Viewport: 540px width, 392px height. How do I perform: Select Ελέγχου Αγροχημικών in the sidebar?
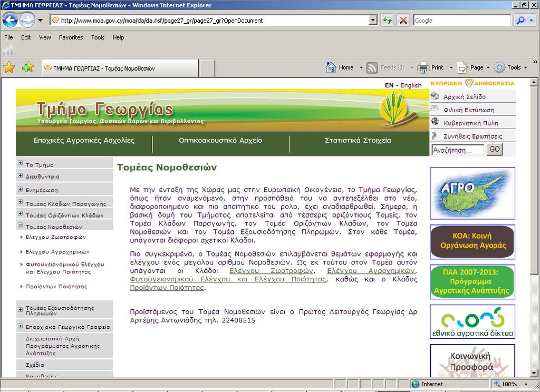coord(57,252)
